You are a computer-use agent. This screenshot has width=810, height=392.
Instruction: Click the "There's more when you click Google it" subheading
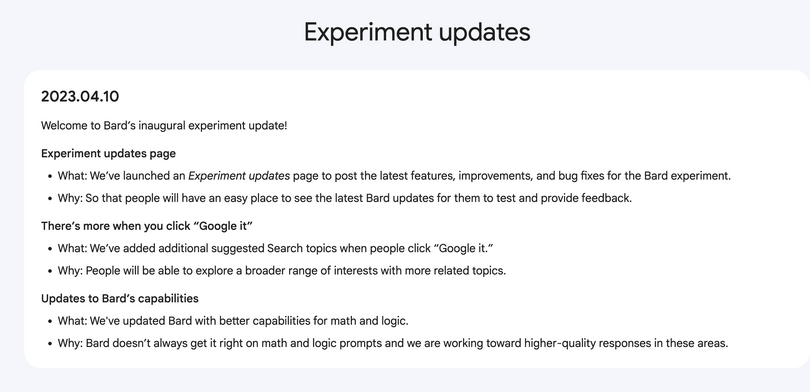point(147,226)
